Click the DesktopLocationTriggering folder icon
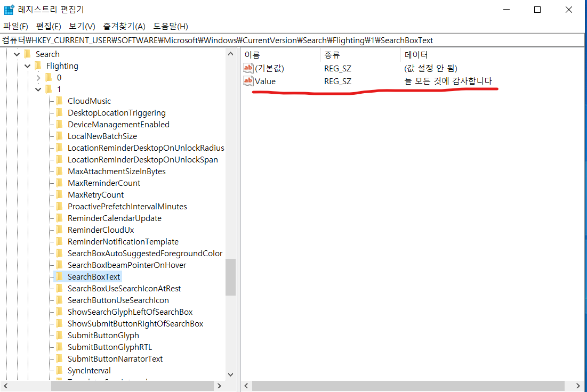Viewport: 587px width, 392px height. pyautogui.click(x=59, y=112)
